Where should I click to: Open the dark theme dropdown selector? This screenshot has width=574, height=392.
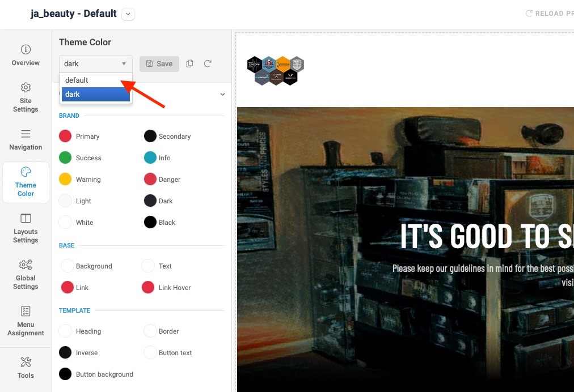[x=95, y=63]
